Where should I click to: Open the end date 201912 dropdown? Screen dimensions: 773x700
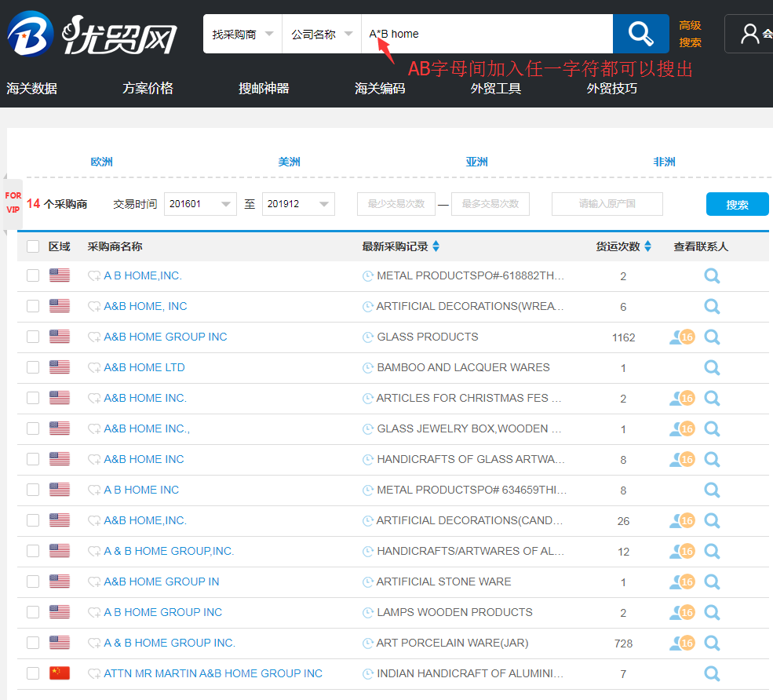tap(298, 204)
